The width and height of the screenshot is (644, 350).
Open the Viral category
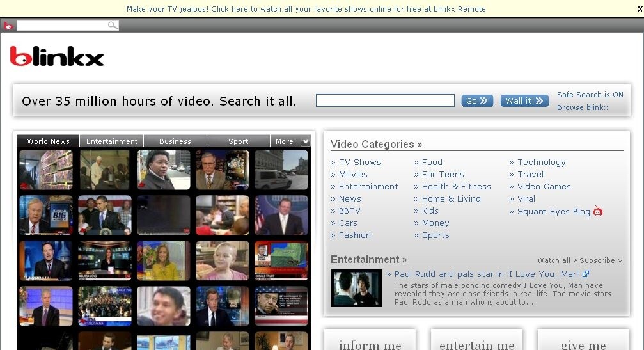click(x=526, y=199)
